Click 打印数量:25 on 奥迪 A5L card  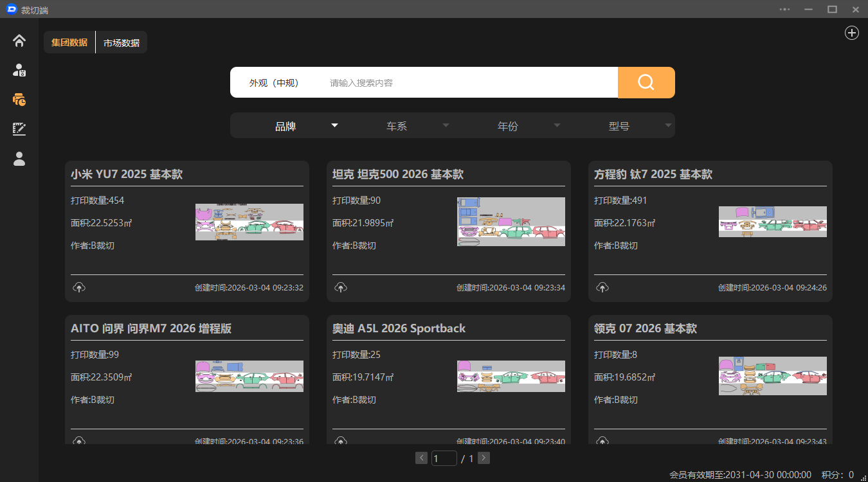(x=357, y=355)
